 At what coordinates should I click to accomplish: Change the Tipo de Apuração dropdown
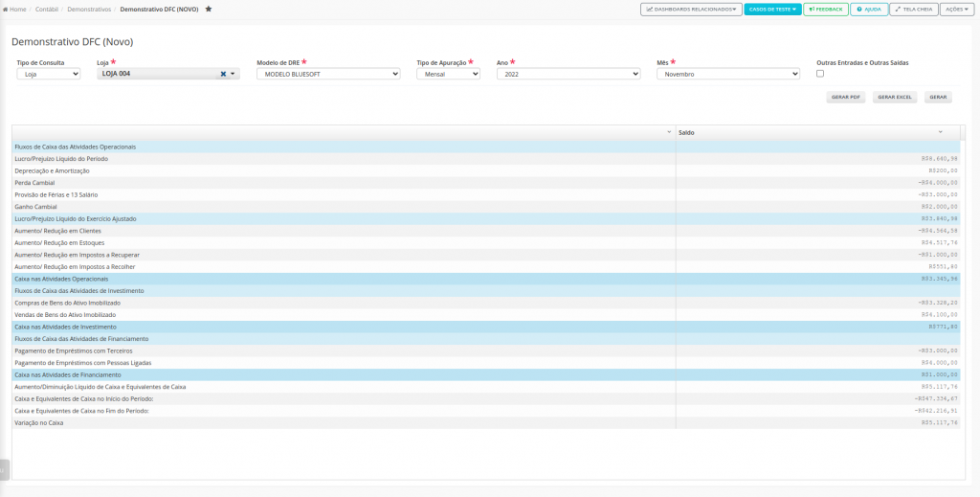[x=448, y=74]
